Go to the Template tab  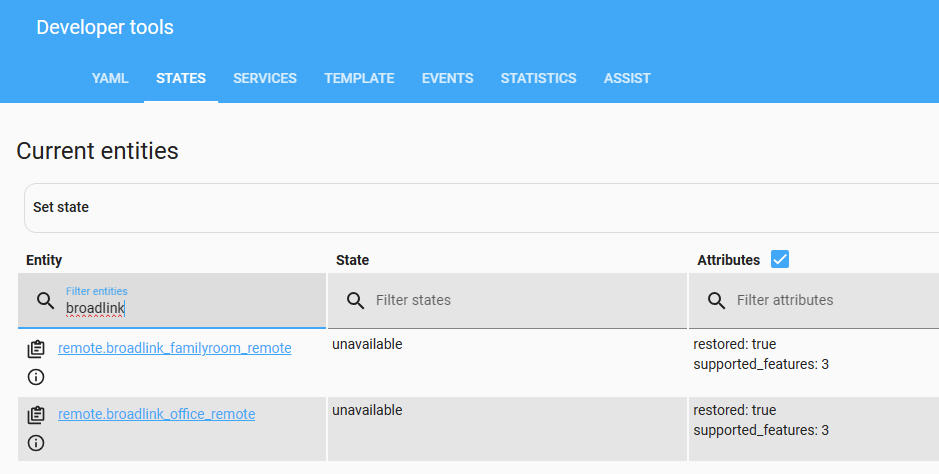pyautogui.click(x=359, y=78)
